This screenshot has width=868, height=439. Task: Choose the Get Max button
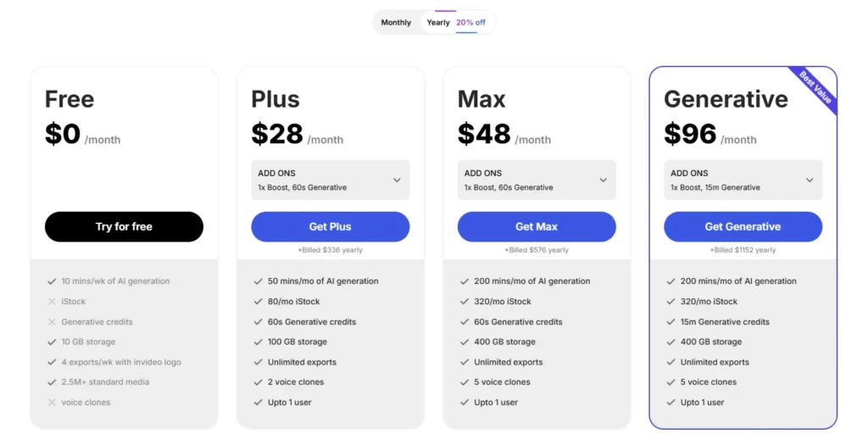click(x=537, y=226)
